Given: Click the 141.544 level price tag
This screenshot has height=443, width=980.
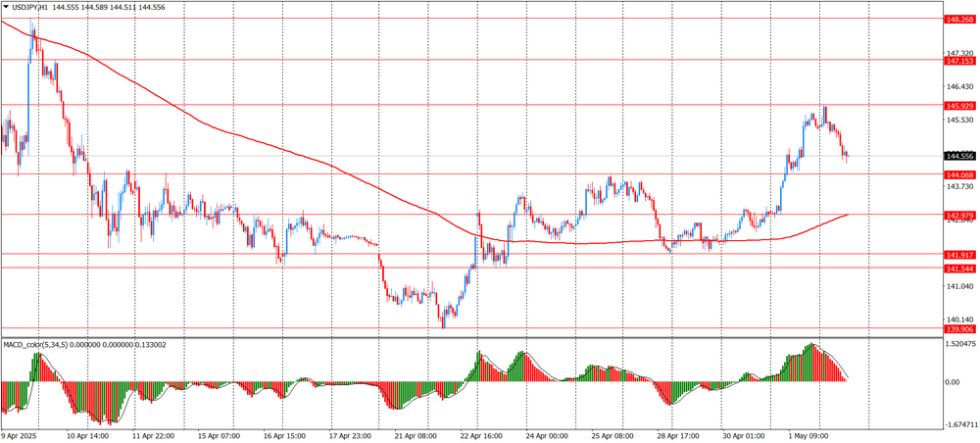Looking at the screenshot, I should click(959, 269).
